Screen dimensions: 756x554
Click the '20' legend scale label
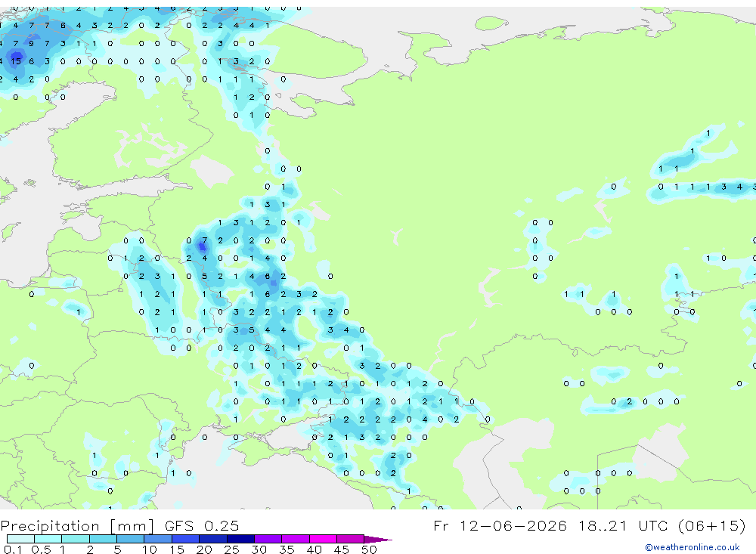(204, 549)
